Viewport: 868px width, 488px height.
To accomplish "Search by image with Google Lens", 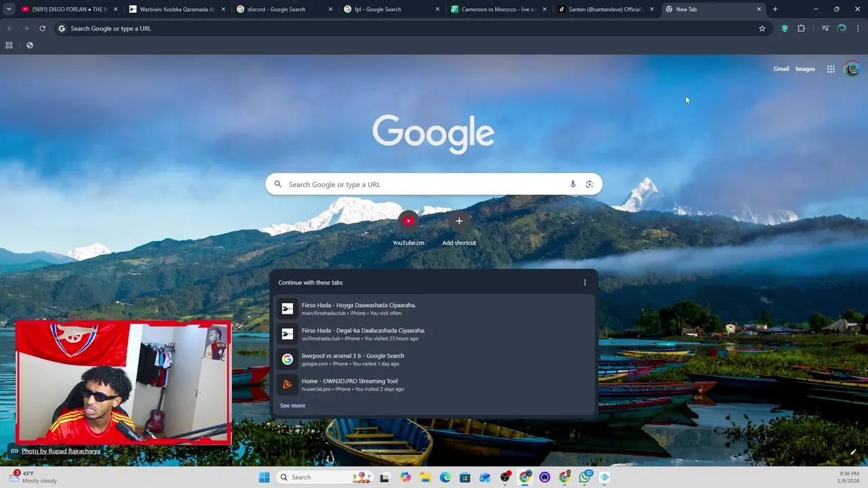I will [x=589, y=184].
